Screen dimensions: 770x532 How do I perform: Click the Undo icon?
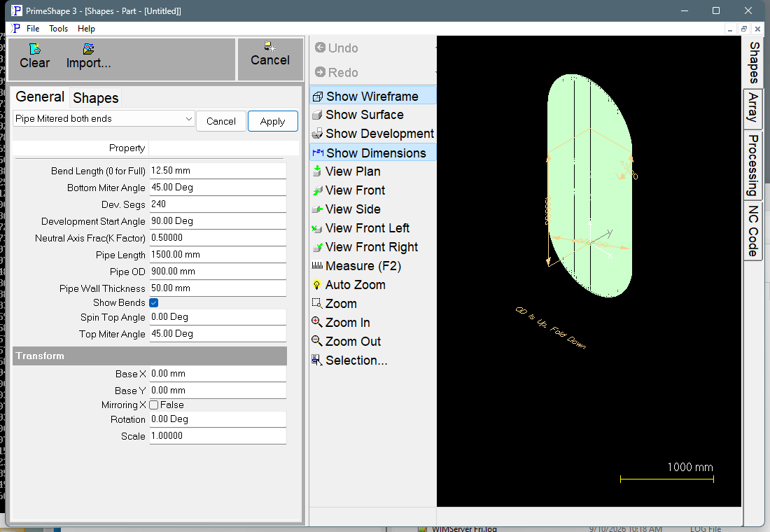(x=320, y=48)
